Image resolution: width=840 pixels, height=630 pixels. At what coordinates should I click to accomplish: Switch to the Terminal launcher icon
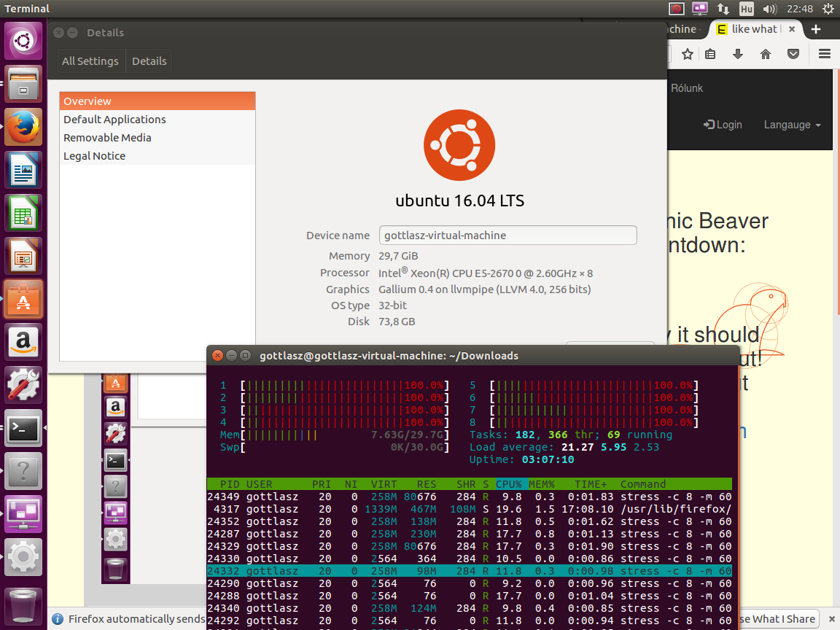tap(23, 427)
